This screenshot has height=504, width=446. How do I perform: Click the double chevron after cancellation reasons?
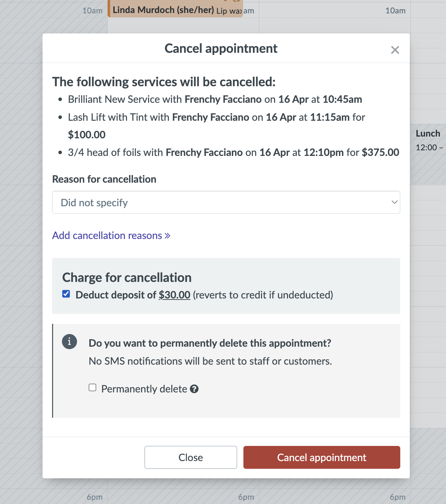click(167, 235)
